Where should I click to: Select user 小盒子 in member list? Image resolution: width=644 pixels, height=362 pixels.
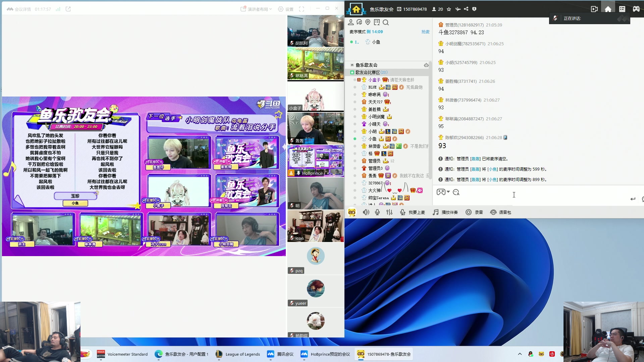[374, 80]
